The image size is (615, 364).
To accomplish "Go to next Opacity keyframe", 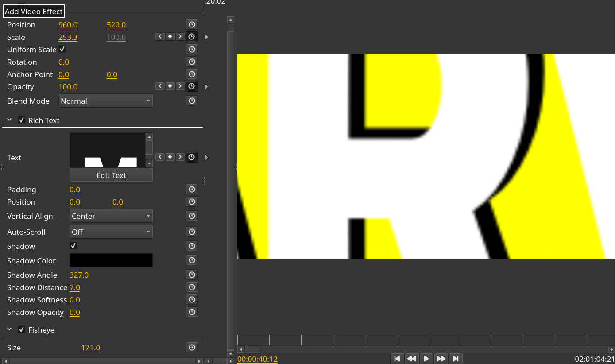I will click(180, 86).
